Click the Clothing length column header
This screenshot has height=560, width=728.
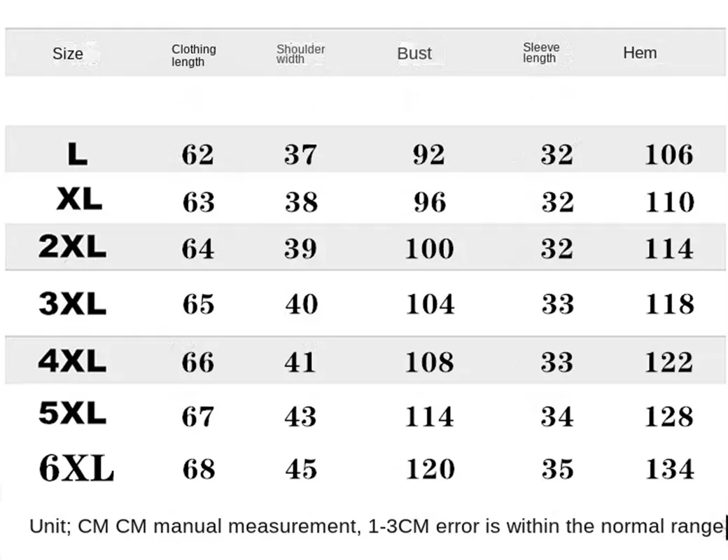pyautogui.click(x=194, y=55)
